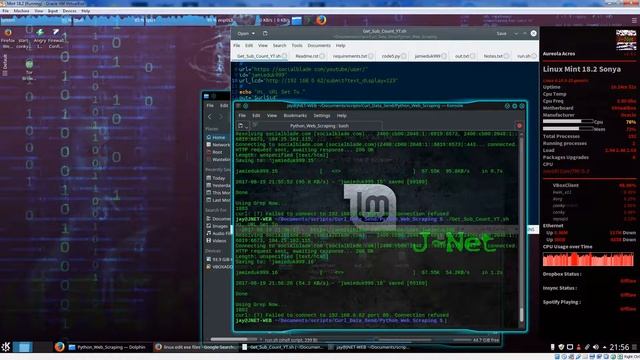Click hamburger menu icon at top right

pyautogui.click(x=634, y=20)
